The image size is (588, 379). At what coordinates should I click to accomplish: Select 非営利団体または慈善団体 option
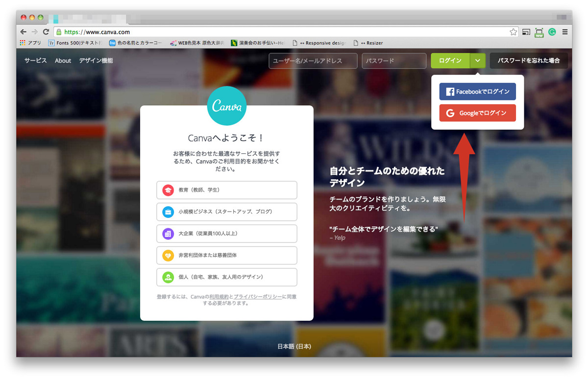pyautogui.click(x=227, y=255)
